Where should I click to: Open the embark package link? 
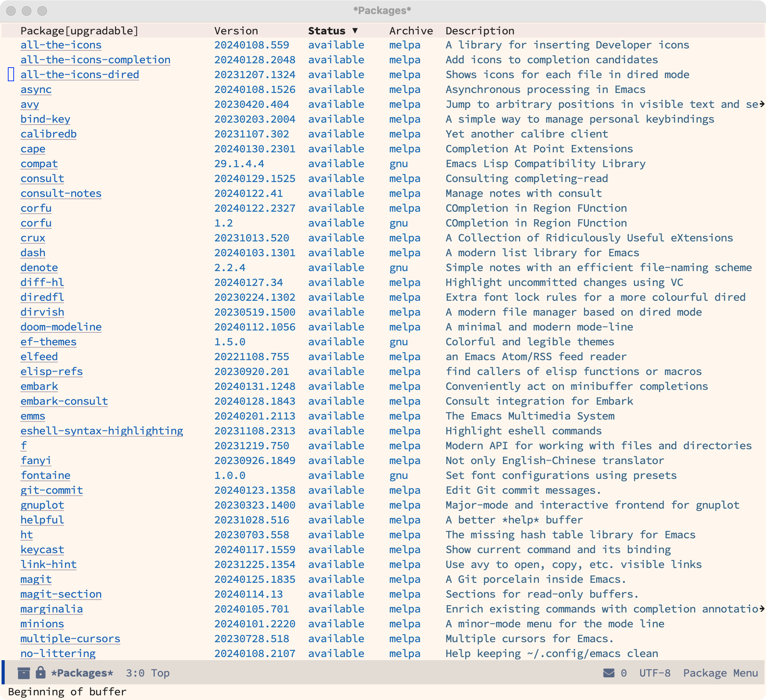click(39, 386)
